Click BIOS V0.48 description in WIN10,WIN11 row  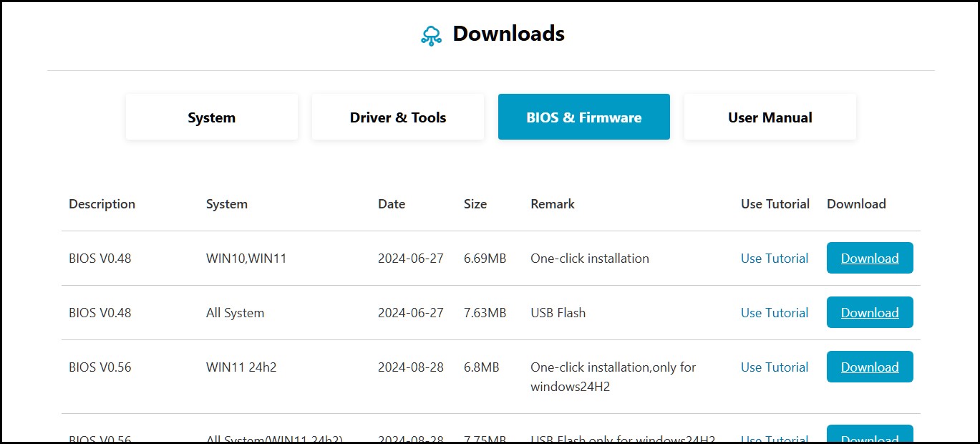100,259
